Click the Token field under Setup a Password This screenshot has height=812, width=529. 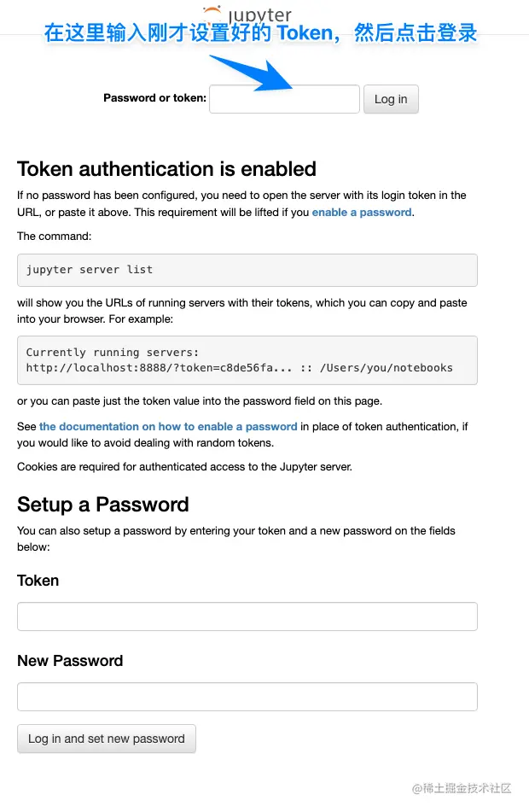click(247, 616)
